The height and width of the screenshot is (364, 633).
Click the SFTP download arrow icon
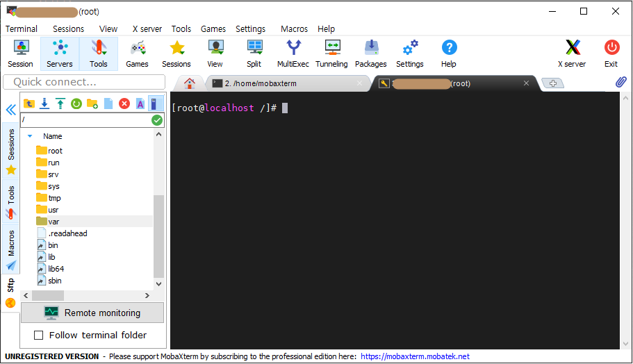[44, 104]
